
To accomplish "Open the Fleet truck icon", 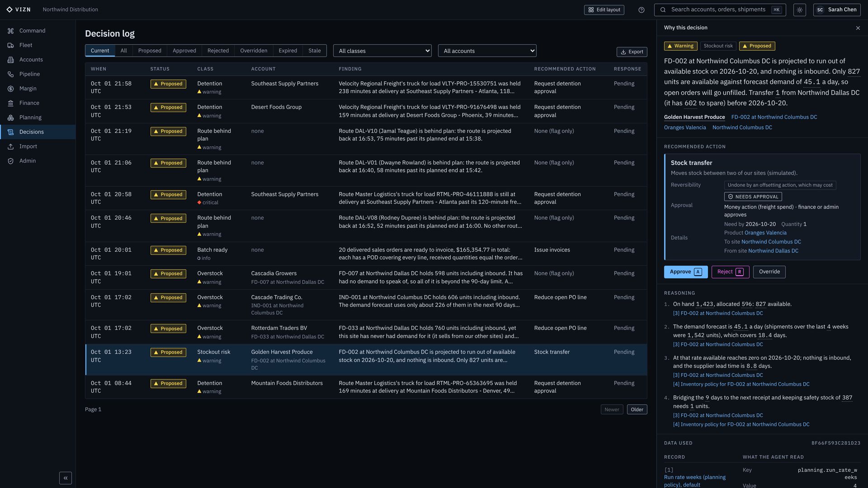I will [x=10, y=45].
